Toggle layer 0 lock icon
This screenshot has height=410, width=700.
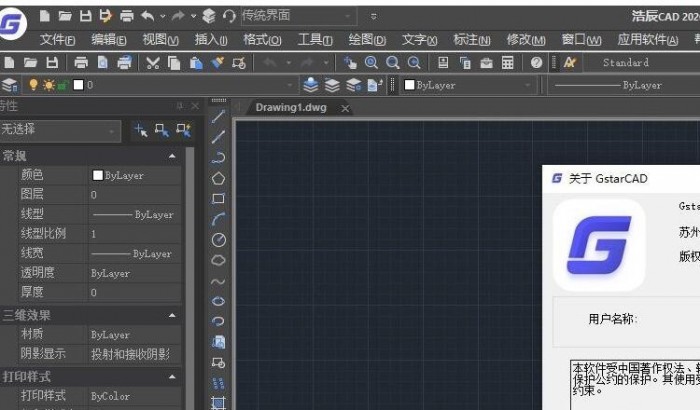[63, 85]
